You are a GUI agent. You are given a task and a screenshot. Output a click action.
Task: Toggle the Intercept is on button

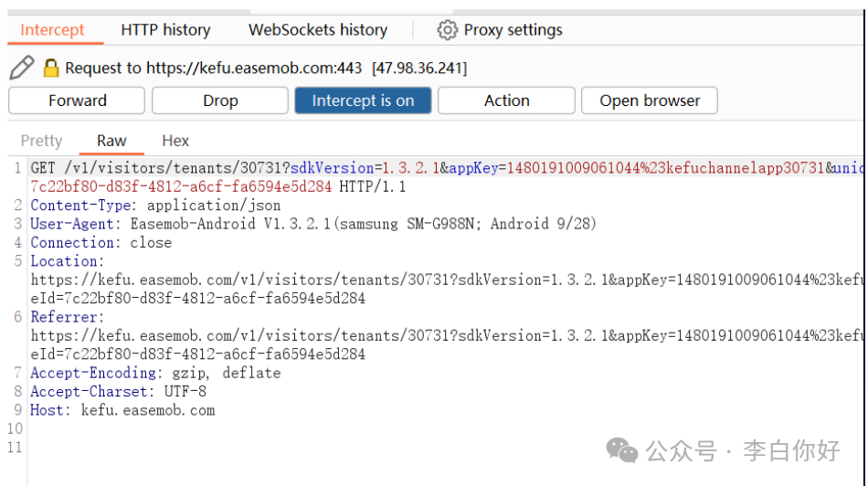[x=363, y=100]
